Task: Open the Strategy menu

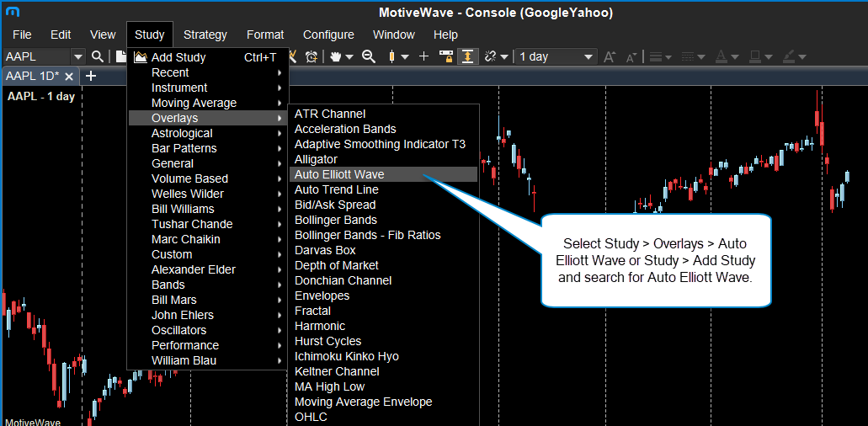Action: [205, 35]
